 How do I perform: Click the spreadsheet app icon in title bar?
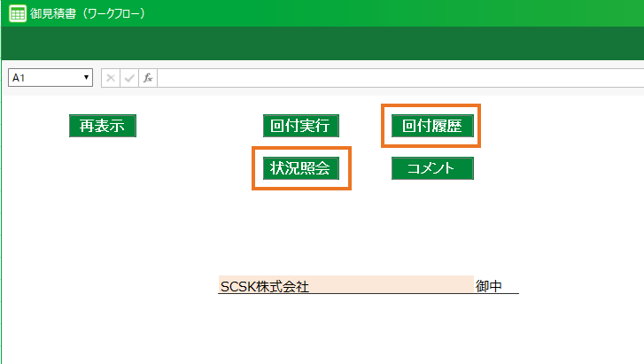17,13
